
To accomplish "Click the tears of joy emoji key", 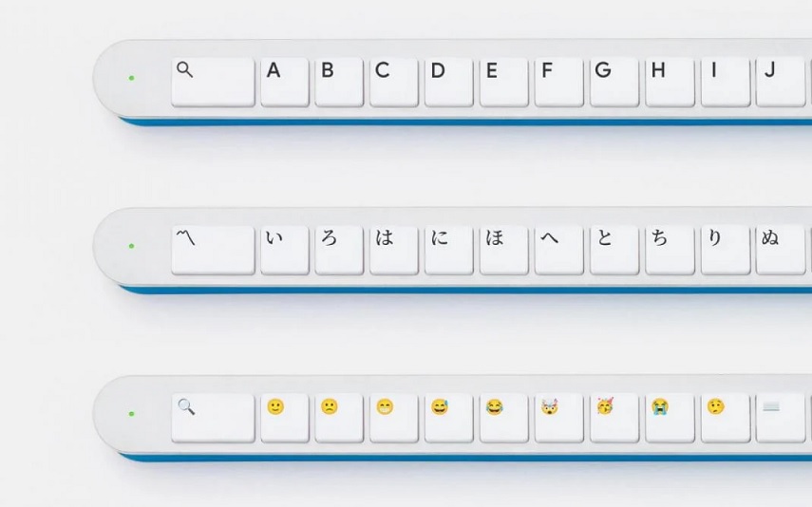I will 504,418.
